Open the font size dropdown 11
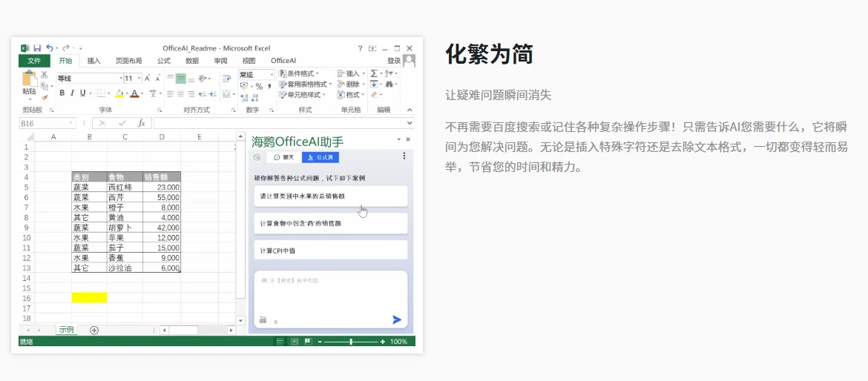 (x=139, y=79)
